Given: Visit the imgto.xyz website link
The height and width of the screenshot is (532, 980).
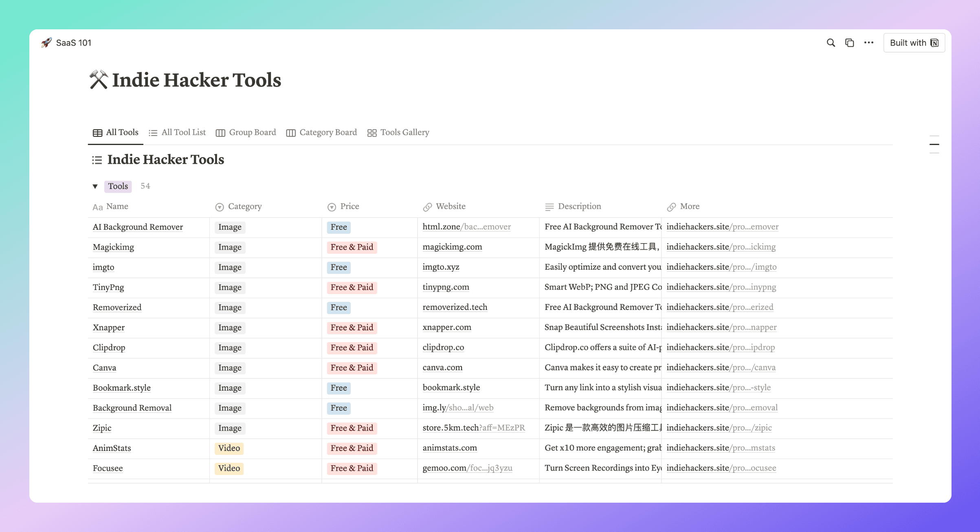Looking at the screenshot, I should (x=441, y=267).
